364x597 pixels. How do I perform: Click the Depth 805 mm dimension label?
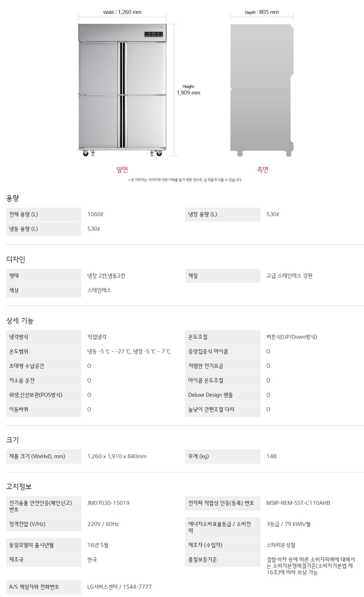(x=262, y=12)
